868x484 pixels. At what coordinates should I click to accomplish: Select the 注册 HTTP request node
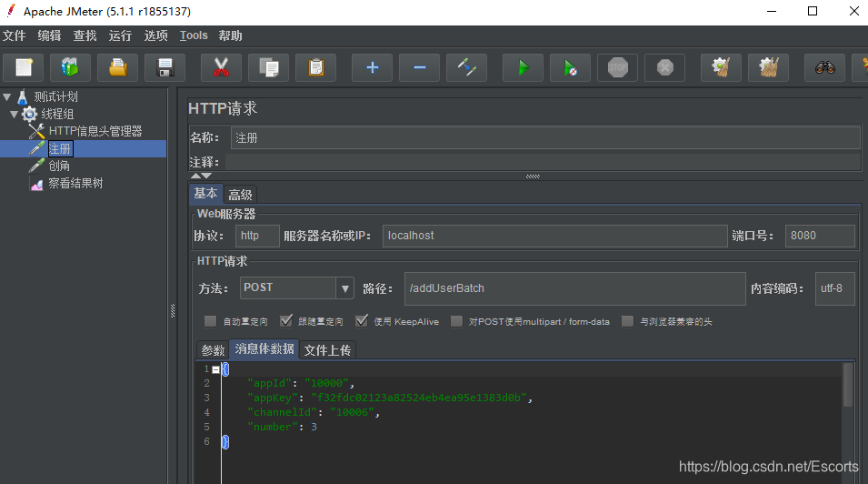click(60, 148)
